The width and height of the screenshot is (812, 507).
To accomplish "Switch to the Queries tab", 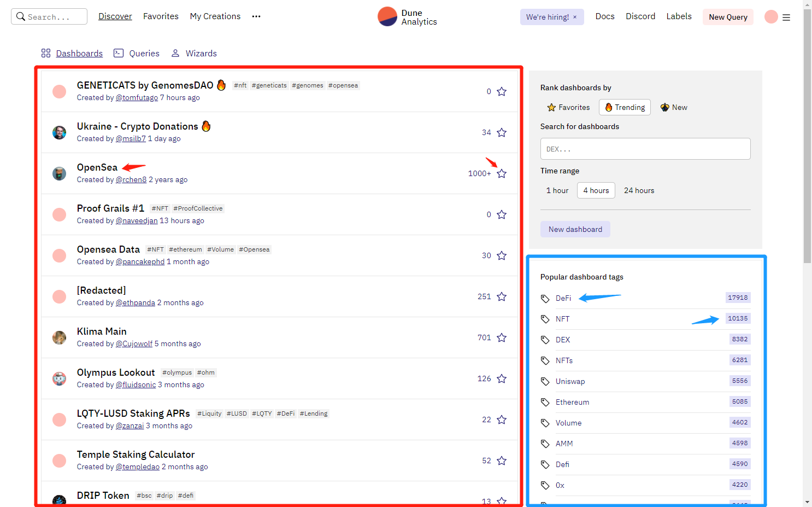I will [x=144, y=53].
